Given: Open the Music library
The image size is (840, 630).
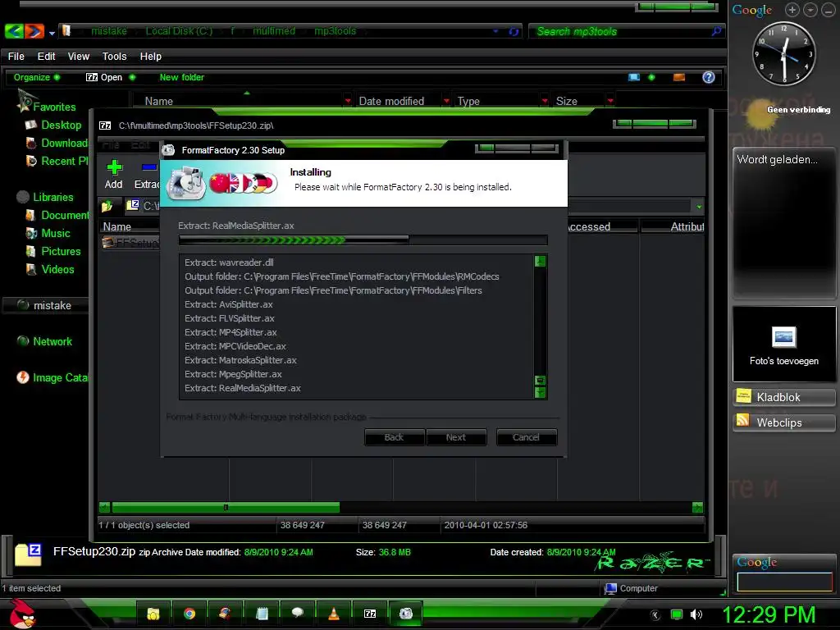Looking at the screenshot, I should pyautogui.click(x=55, y=233).
